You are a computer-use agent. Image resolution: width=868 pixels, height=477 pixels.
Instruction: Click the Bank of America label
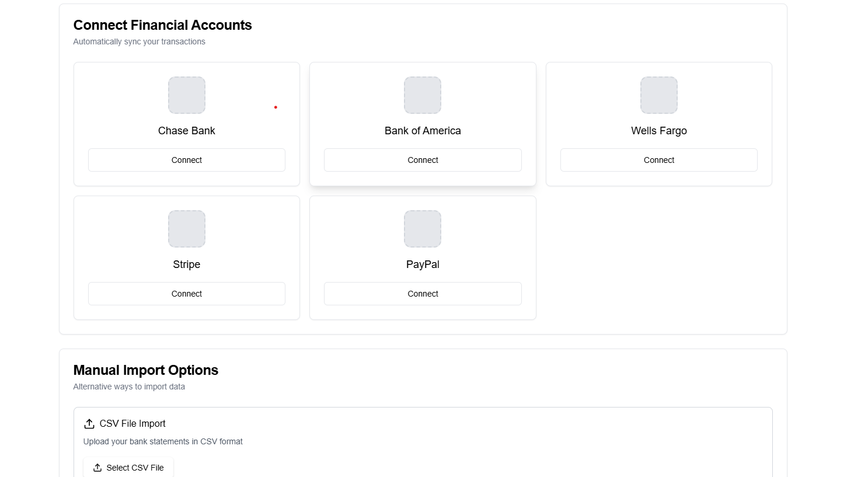[x=423, y=131]
